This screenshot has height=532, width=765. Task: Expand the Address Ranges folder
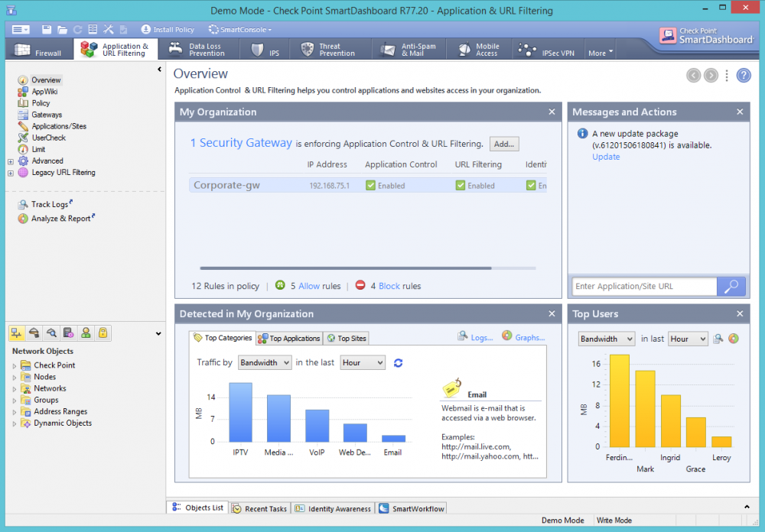pyautogui.click(x=14, y=412)
